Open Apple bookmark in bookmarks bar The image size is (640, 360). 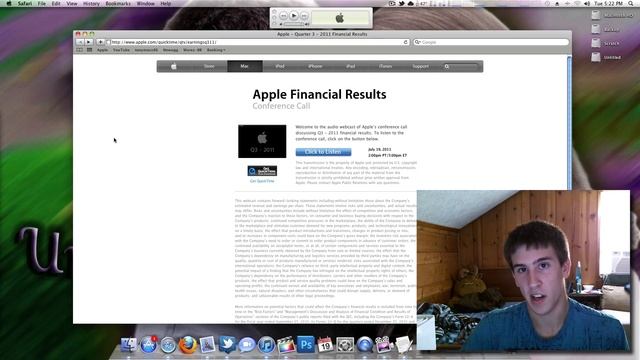[x=102, y=50]
